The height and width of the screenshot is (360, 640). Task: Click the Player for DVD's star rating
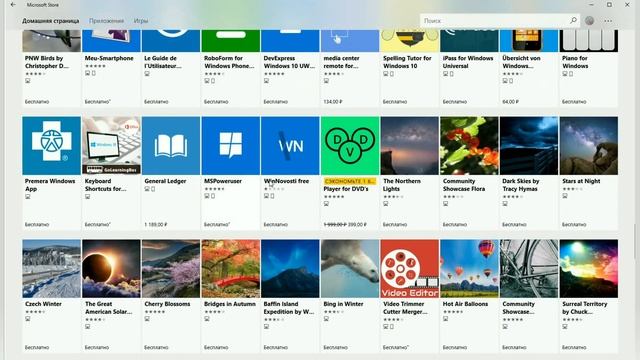(334, 197)
